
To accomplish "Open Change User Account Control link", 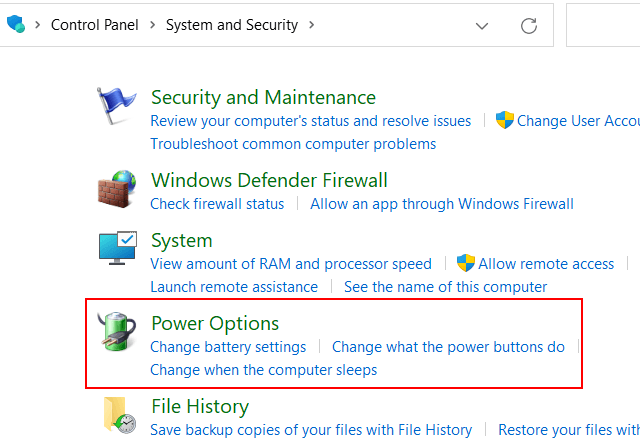I will point(578,121).
